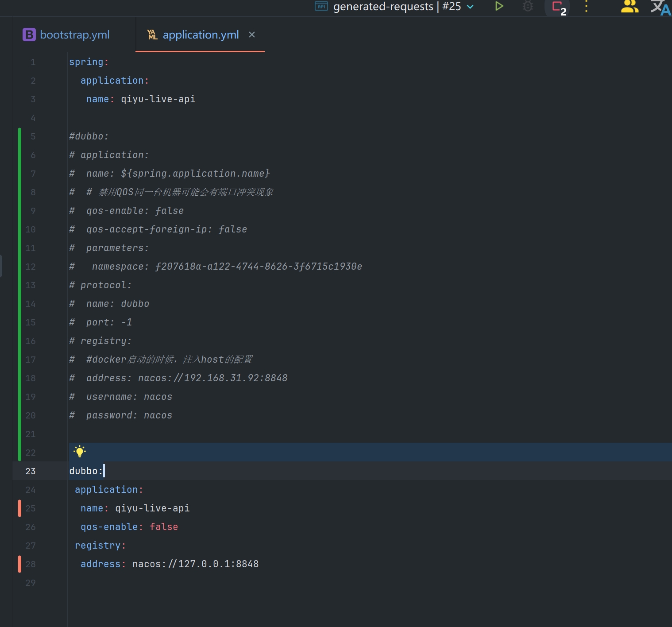Open the Code With Me people icon
The width and height of the screenshot is (672, 627).
coord(629,6)
